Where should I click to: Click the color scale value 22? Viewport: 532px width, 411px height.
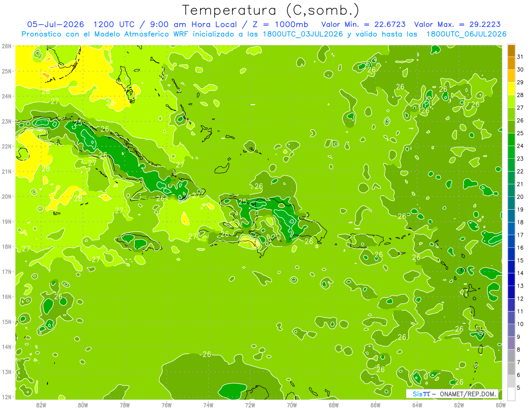click(520, 172)
